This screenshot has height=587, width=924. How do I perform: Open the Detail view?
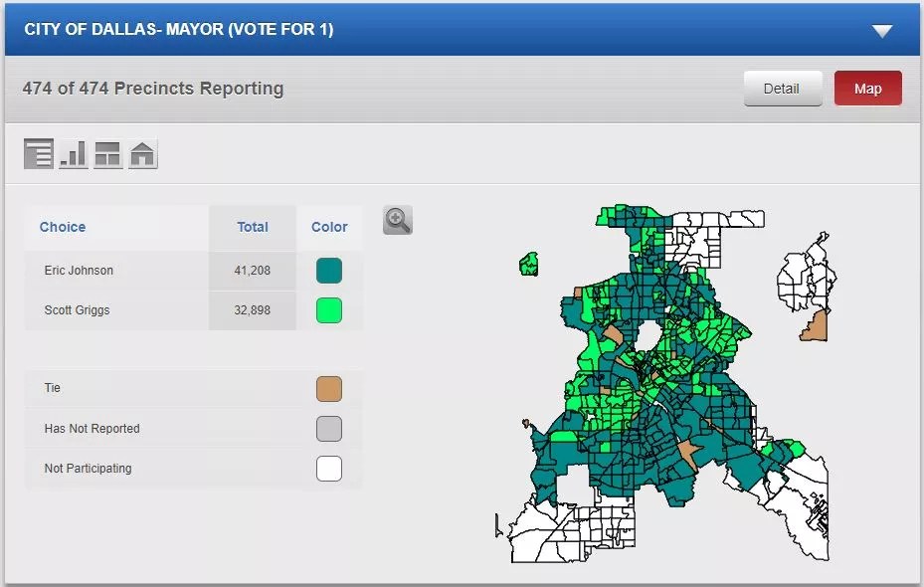pos(782,89)
